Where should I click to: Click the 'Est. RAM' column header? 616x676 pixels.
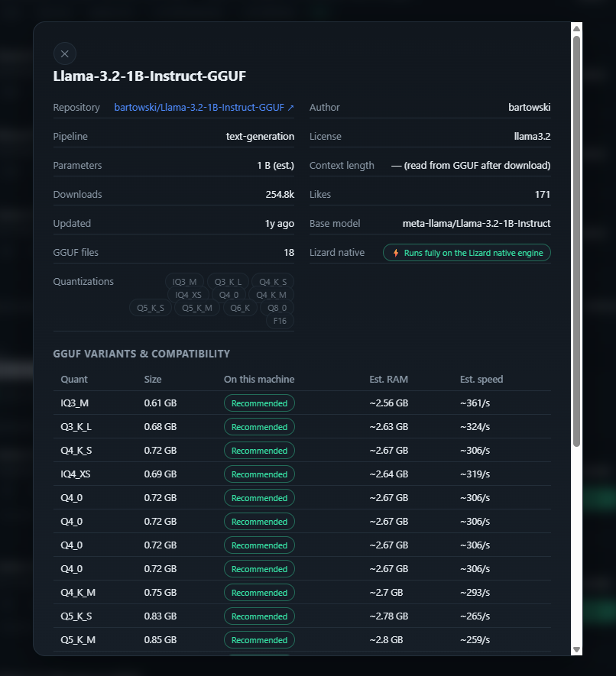[x=389, y=380]
